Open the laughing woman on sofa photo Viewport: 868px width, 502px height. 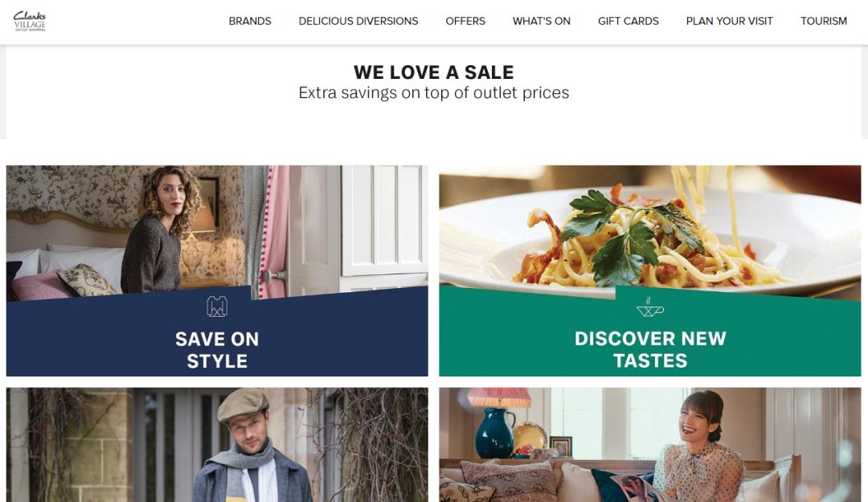pyautogui.click(x=650, y=444)
